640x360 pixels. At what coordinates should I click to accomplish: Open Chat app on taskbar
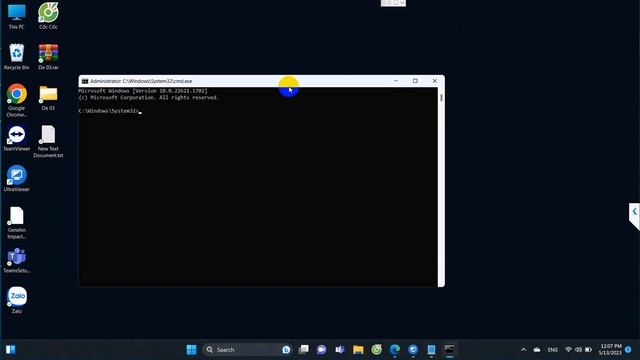[322, 350]
